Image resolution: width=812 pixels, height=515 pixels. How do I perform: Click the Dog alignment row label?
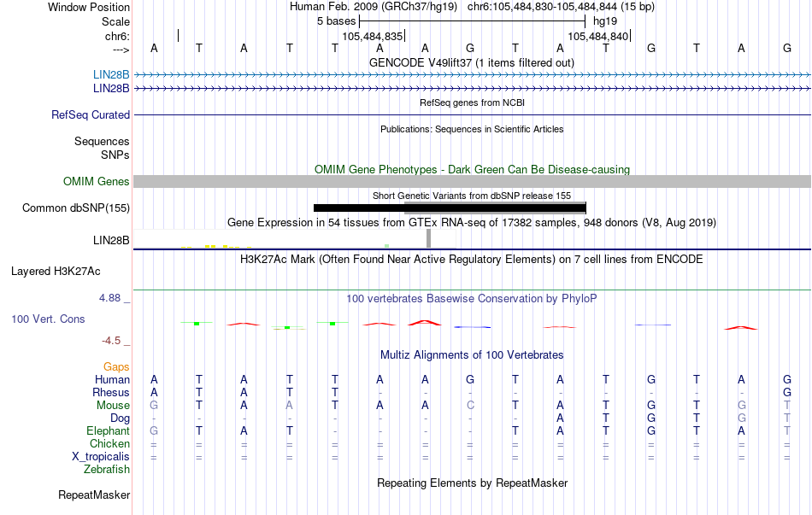coord(121,418)
